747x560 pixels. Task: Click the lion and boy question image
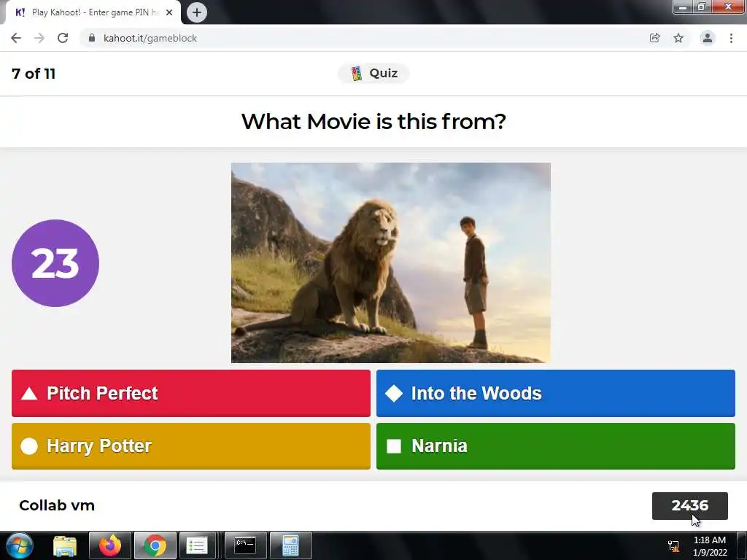(x=391, y=262)
